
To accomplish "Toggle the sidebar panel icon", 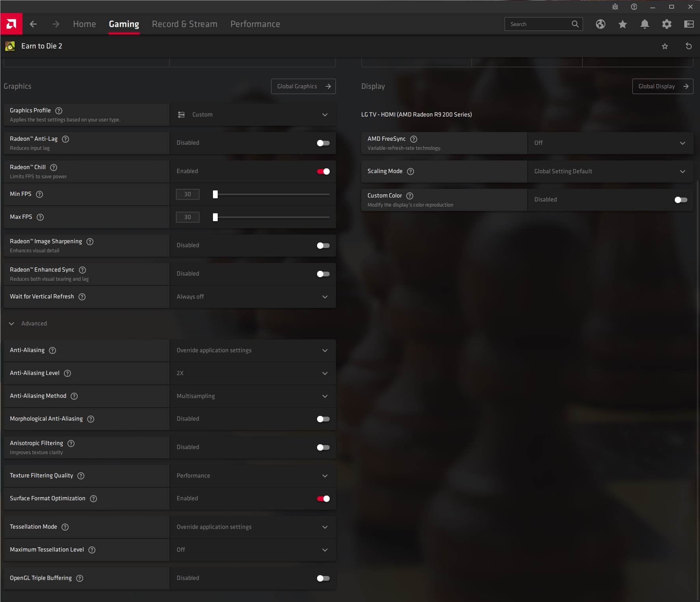I will (x=689, y=24).
